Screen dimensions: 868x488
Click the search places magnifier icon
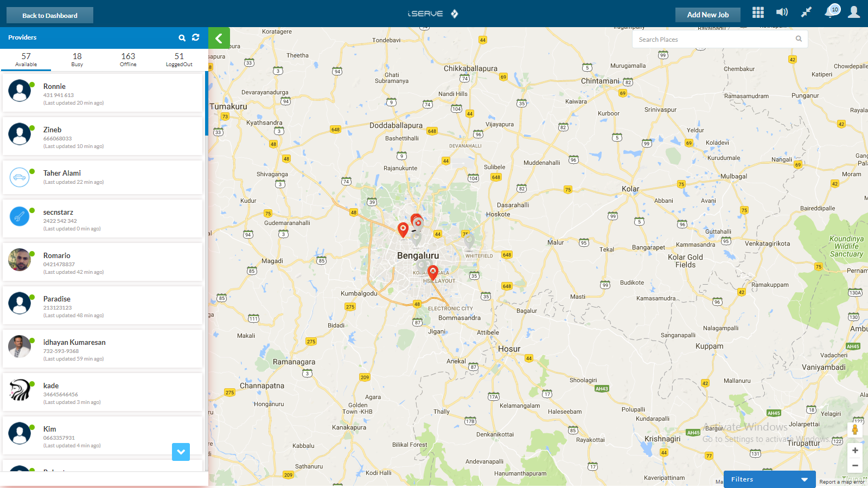(x=799, y=38)
